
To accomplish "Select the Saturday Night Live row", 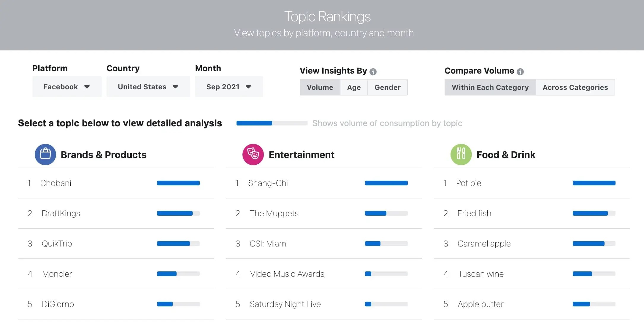I will 285,304.
